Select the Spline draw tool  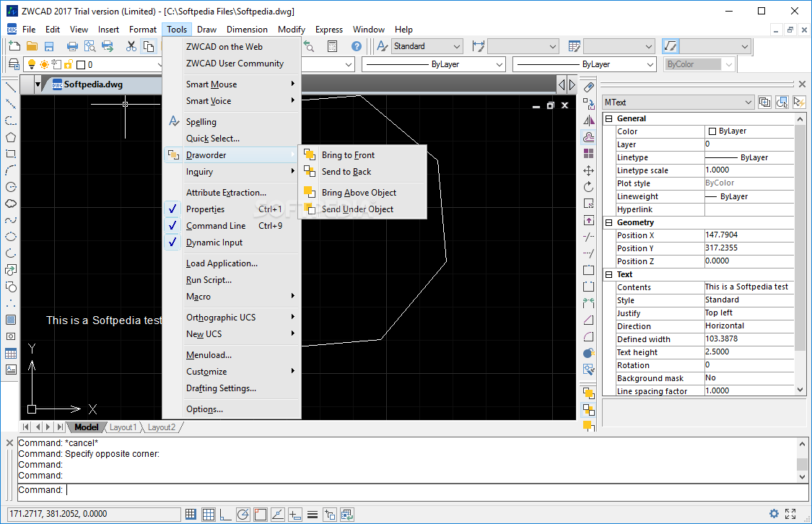[10, 220]
